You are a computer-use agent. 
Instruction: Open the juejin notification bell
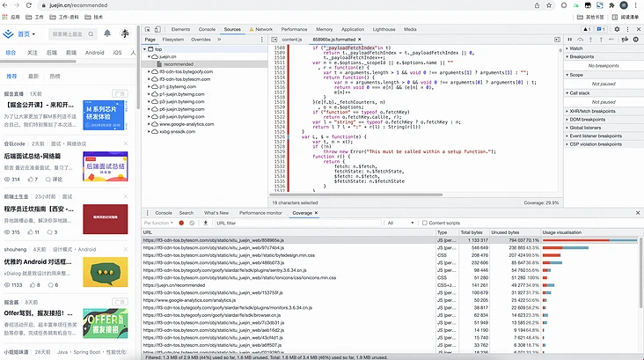(x=107, y=33)
